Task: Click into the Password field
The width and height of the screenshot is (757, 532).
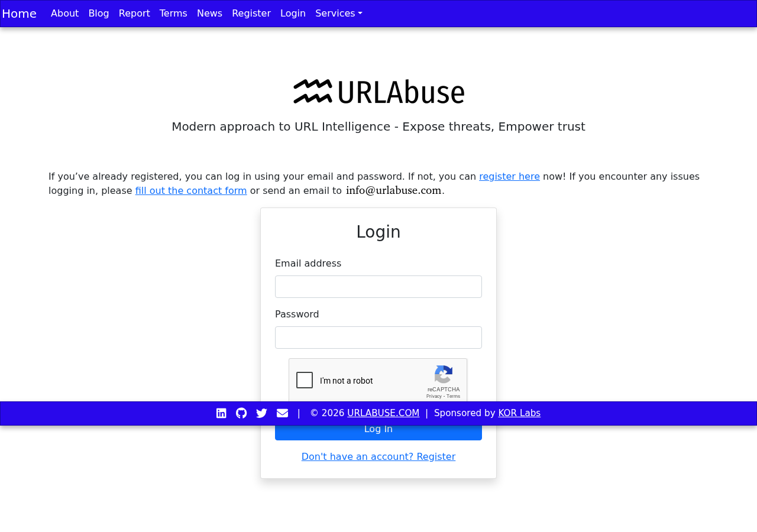Action: tap(378, 338)
